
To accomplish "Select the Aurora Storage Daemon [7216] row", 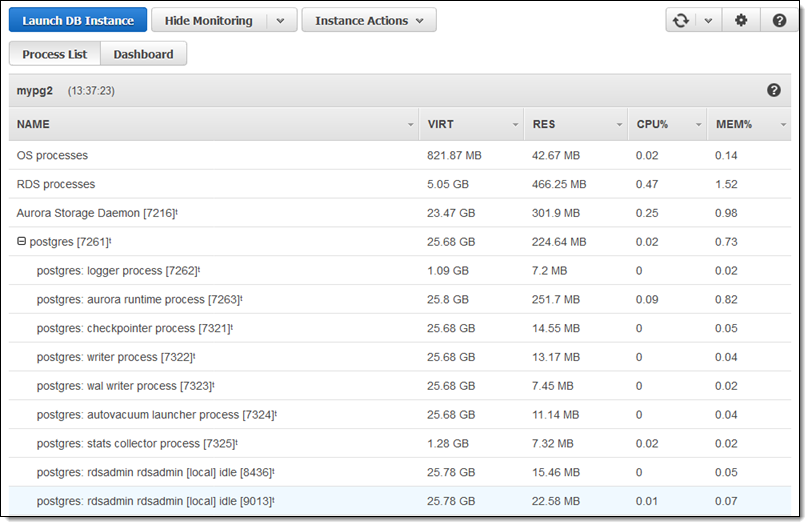I will tap(97, 213).
